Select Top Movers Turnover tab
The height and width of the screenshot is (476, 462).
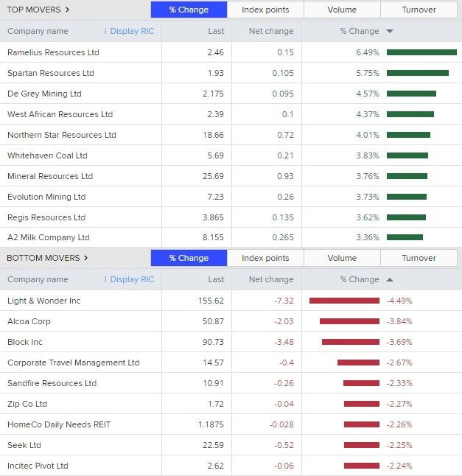(x=419, y=10)
